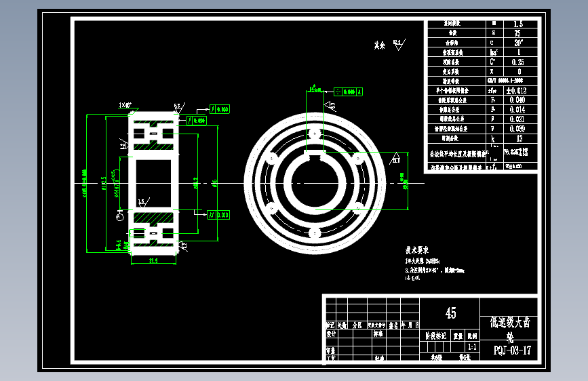Click the ø112.5 vertical diameter dimension
The height and width of the screenshot is (381, 588).
(104, 183)
